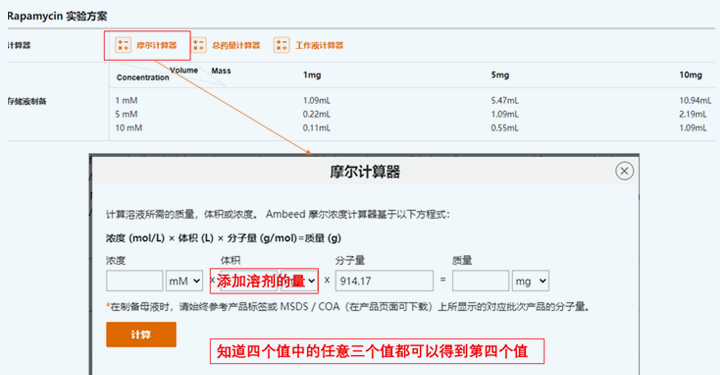
Task: Click the 质量 input field
Action: pyautogui.click(x=480, y=280)
